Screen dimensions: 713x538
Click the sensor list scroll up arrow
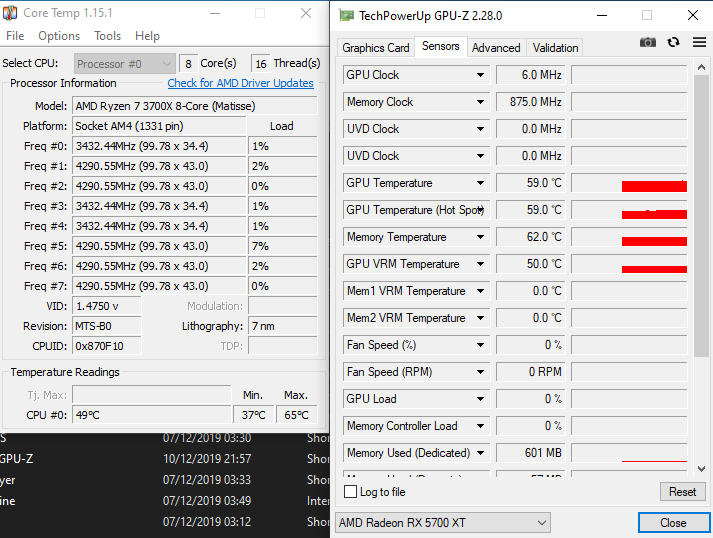point(701,68)
